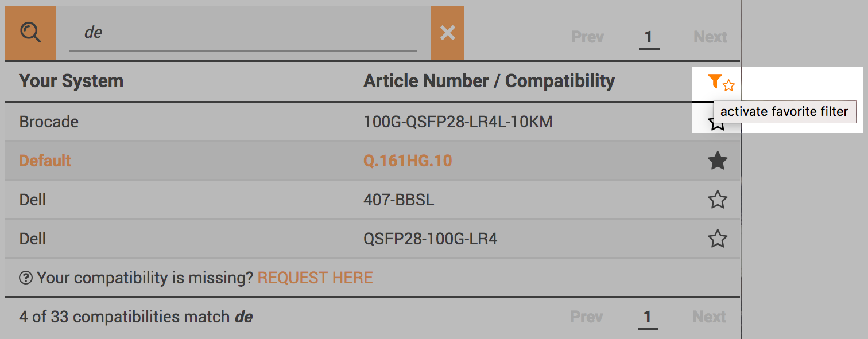Viewport: 868px width, 339px height.
Task: Go to Next page at top
Action: tap(710, 37)
